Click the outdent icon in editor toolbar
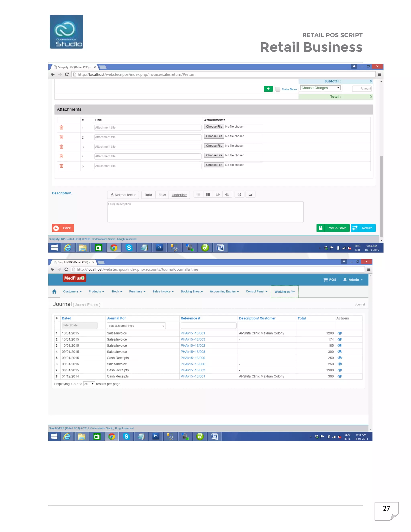This screenshot has width=411, height=532. point(217,194)
